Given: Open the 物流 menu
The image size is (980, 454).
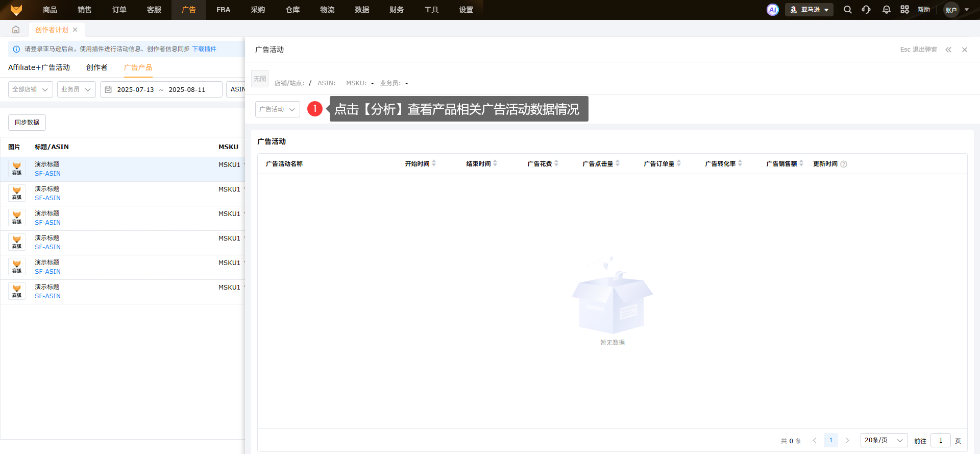Looking at the screenshot, I should point(328,10).
